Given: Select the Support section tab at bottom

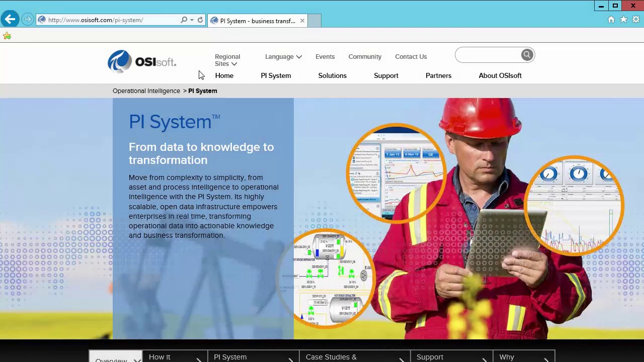Looking at the screenshot, I should tap(452, 356).
